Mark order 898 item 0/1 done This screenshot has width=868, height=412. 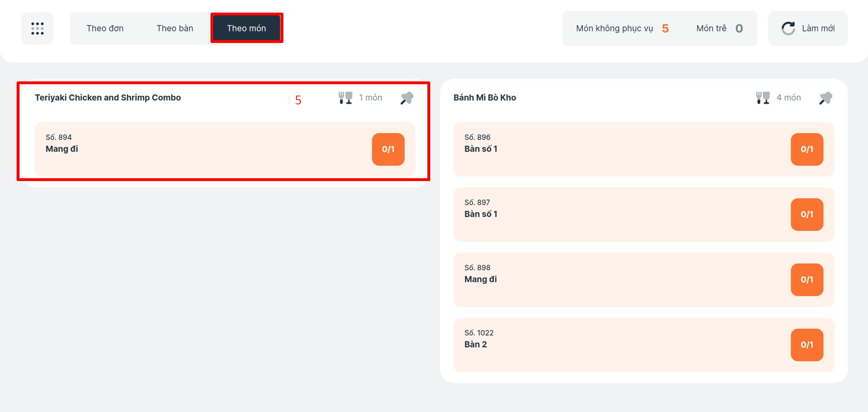click(x=807, y=280)
